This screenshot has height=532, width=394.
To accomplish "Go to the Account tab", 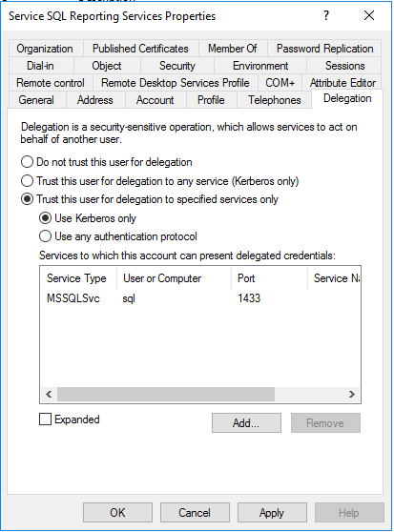I will tap(156, 100).
